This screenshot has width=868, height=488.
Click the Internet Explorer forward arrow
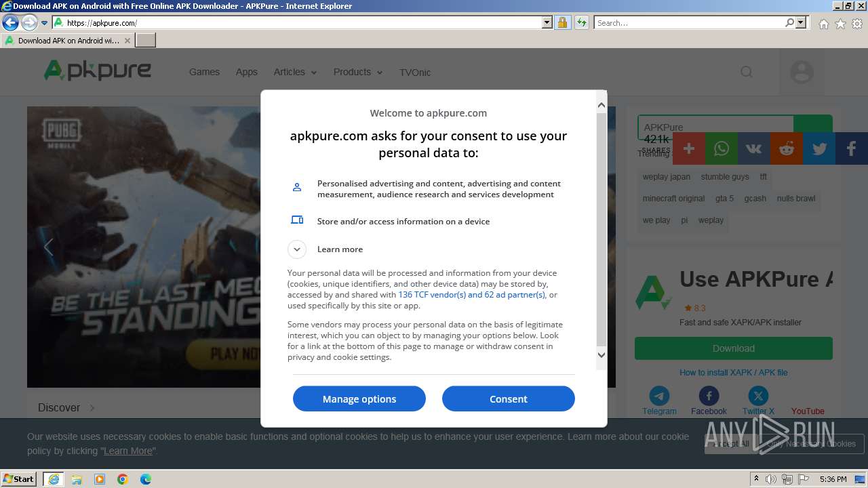coord(29,23)
